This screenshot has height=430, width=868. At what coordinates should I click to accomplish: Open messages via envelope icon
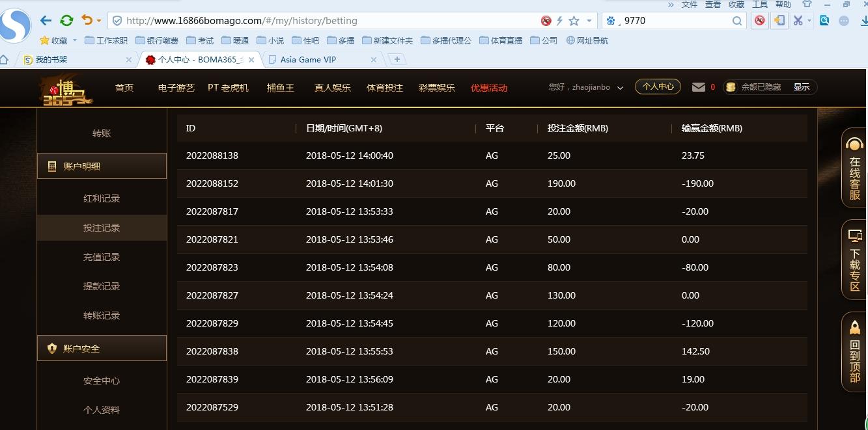tap(699, 87)
